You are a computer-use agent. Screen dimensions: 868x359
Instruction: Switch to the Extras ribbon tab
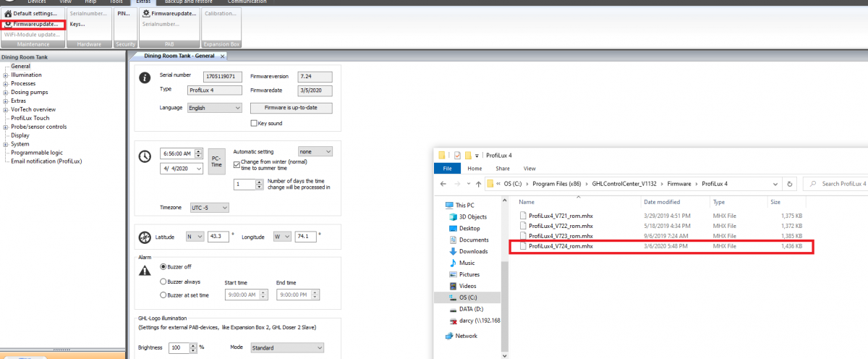(143, 2)
